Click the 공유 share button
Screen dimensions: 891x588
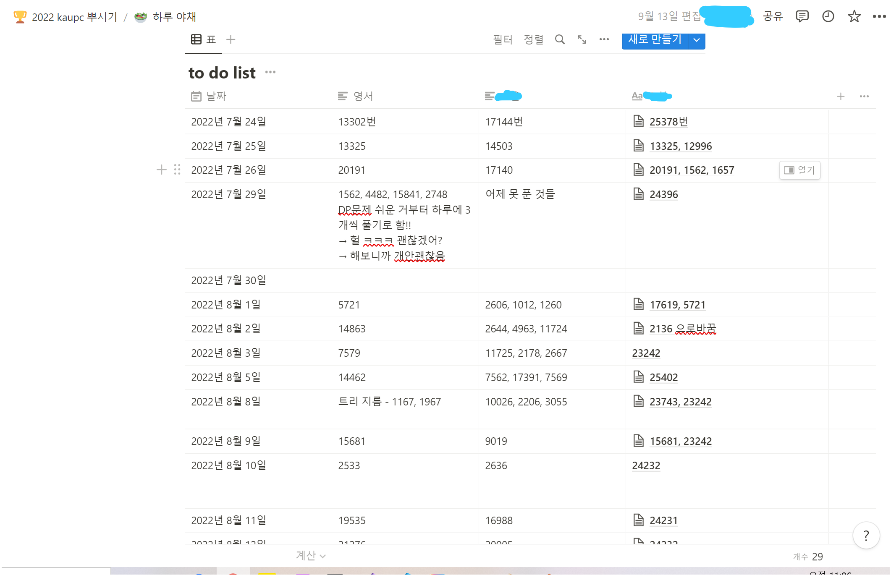773,16
